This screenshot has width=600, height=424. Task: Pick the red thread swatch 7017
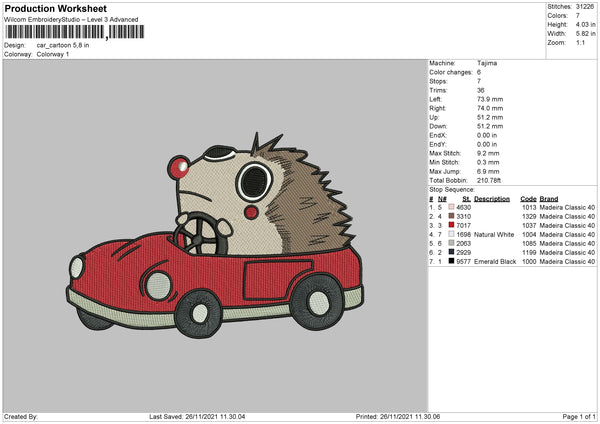452,225
